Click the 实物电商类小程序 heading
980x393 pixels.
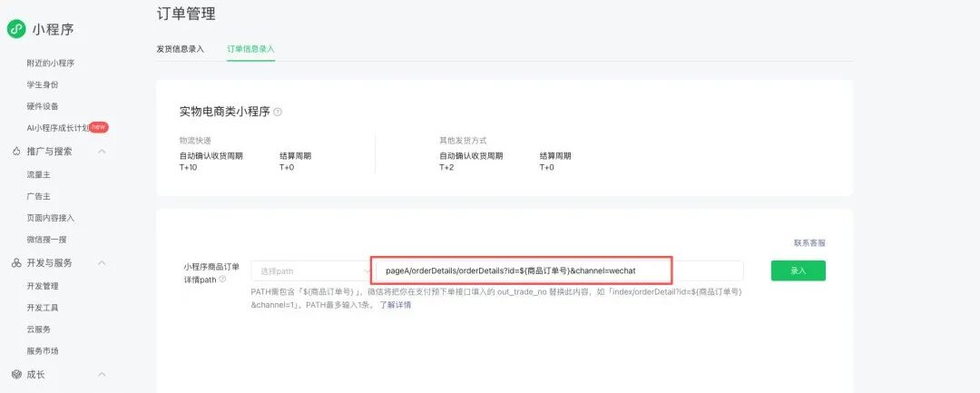[224, 112]
